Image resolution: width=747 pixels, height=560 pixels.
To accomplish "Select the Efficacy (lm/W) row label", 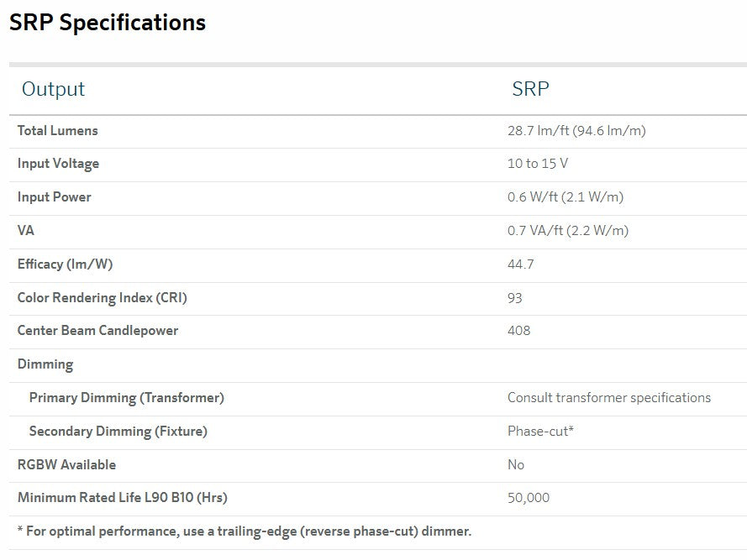I will (x=65, y=264).
